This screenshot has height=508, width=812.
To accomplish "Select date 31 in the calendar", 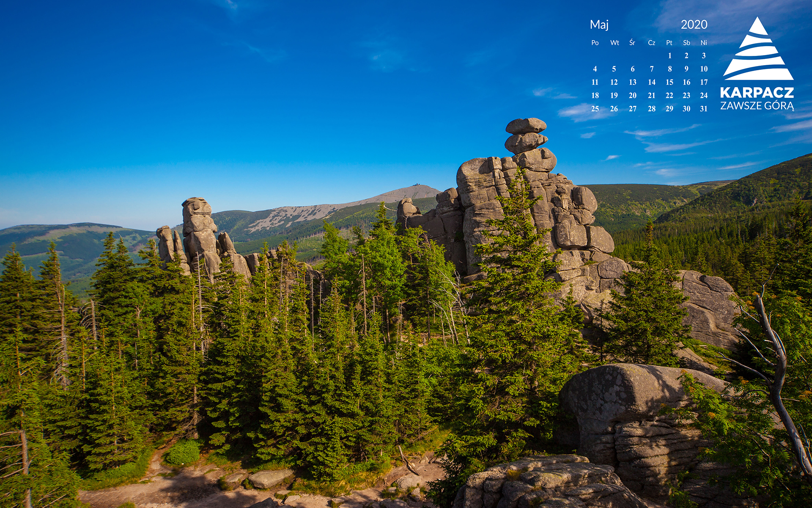I will pos(704,109).
